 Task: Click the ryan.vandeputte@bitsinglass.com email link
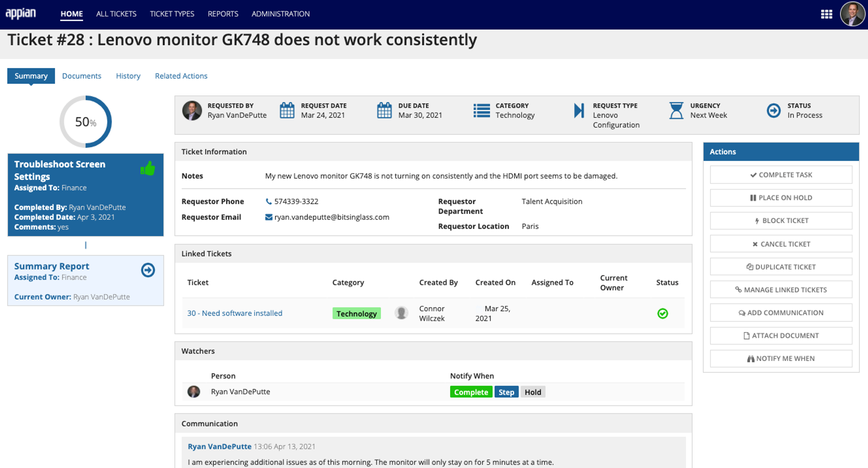332,217
